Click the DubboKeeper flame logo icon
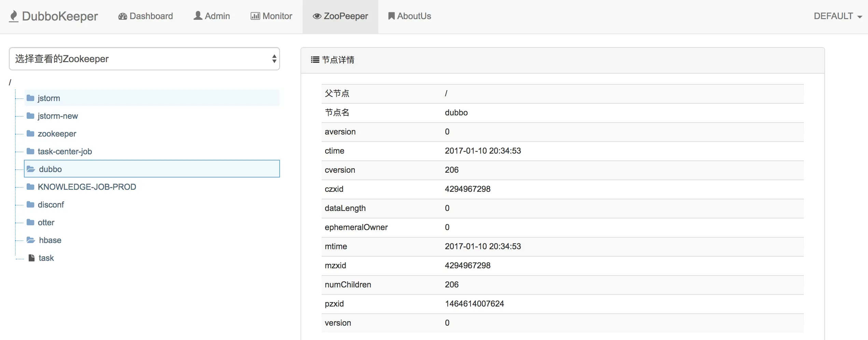This screenshot has width=868, height=340. (x=14, y=16)
